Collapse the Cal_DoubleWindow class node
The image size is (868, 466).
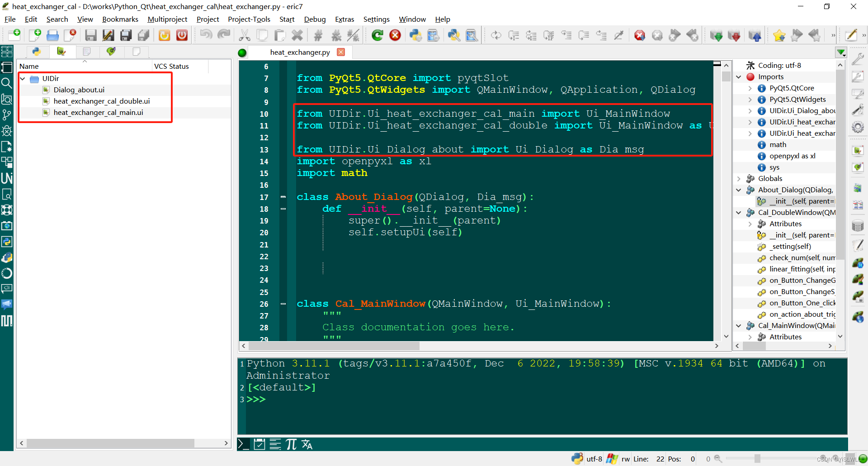pos(739,213)
